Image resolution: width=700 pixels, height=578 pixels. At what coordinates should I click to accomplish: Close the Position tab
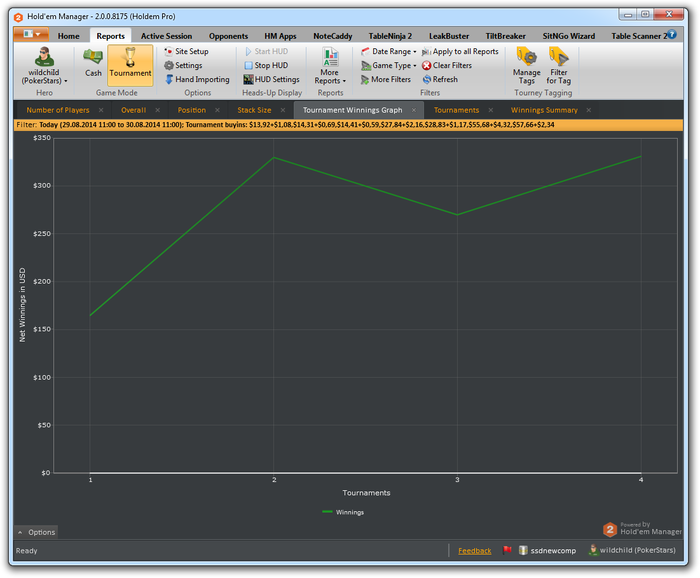pos(217,110)
